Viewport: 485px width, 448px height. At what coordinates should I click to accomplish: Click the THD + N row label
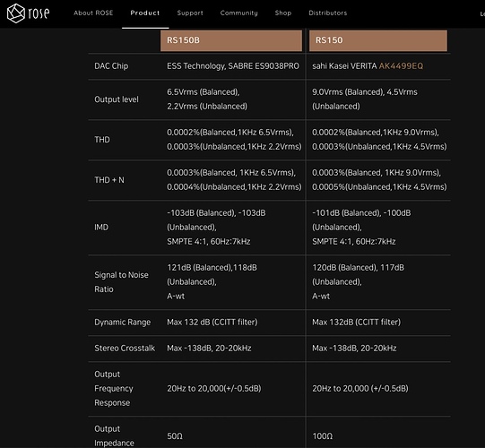(109, 180)
